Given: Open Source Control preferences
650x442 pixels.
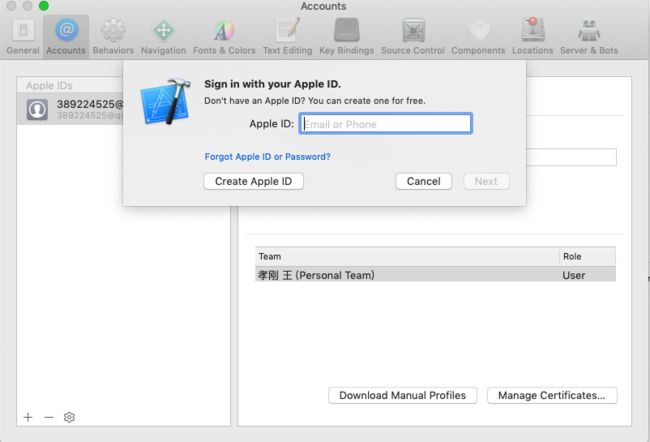Looking at the screenshot, I should (x=413, y=37).
